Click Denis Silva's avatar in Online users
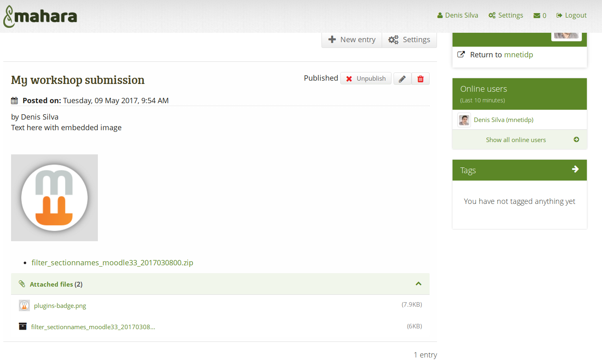Viewport: 602px width, 364px height. pyautogui.click(x=464, y=120)
